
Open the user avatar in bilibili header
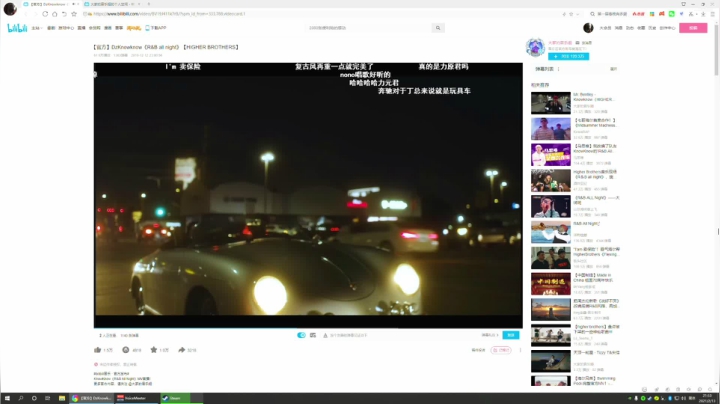(588, 28)
